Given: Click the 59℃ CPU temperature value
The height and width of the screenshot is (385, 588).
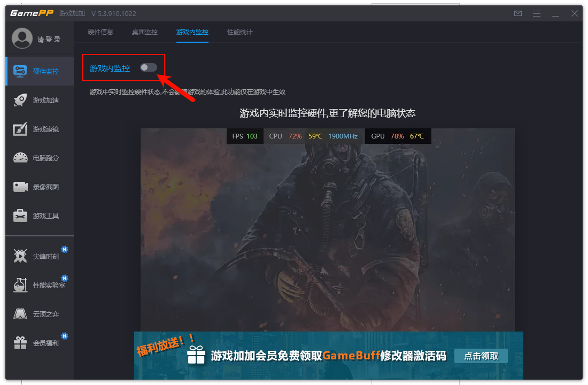Looking at the screenshot, I should click(315, 136).
